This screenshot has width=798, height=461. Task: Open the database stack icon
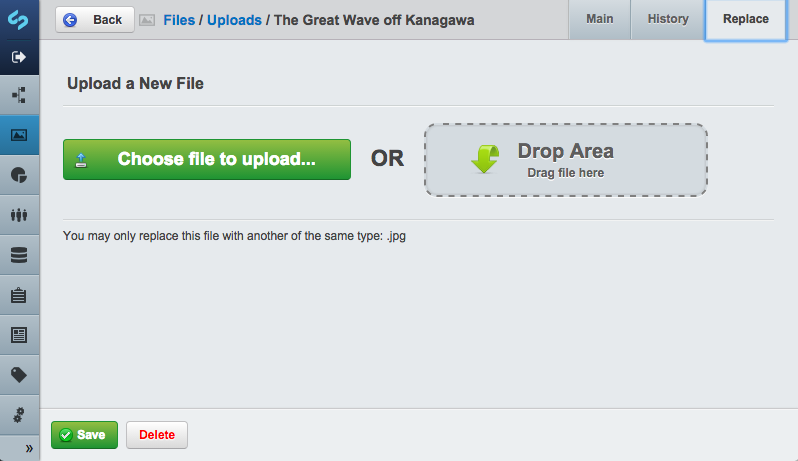point(19,255)
